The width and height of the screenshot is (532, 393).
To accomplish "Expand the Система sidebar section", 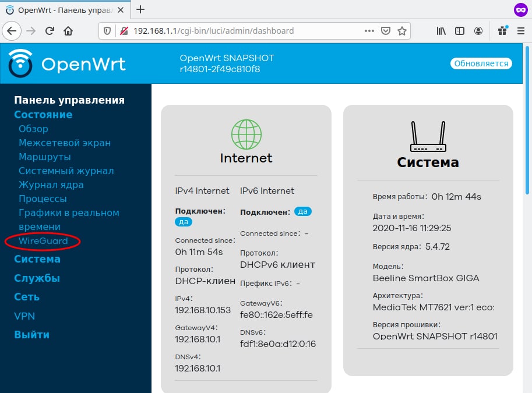I will point(37,259).
